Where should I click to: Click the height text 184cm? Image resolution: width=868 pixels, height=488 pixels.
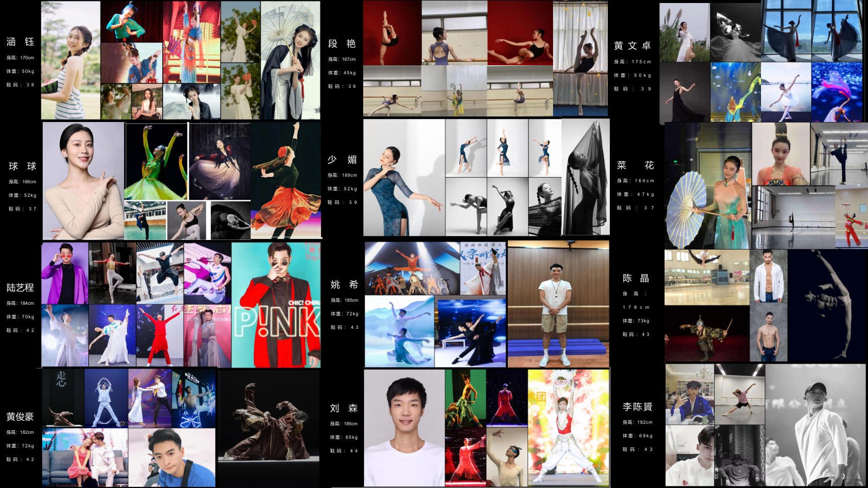click(27, 303)
